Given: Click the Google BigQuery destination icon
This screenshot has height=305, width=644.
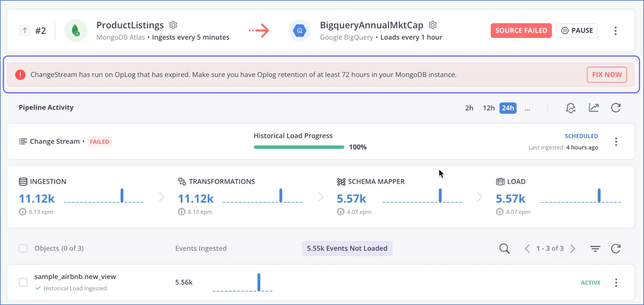Looking at the screenshot, I should (x=299, y=31).
